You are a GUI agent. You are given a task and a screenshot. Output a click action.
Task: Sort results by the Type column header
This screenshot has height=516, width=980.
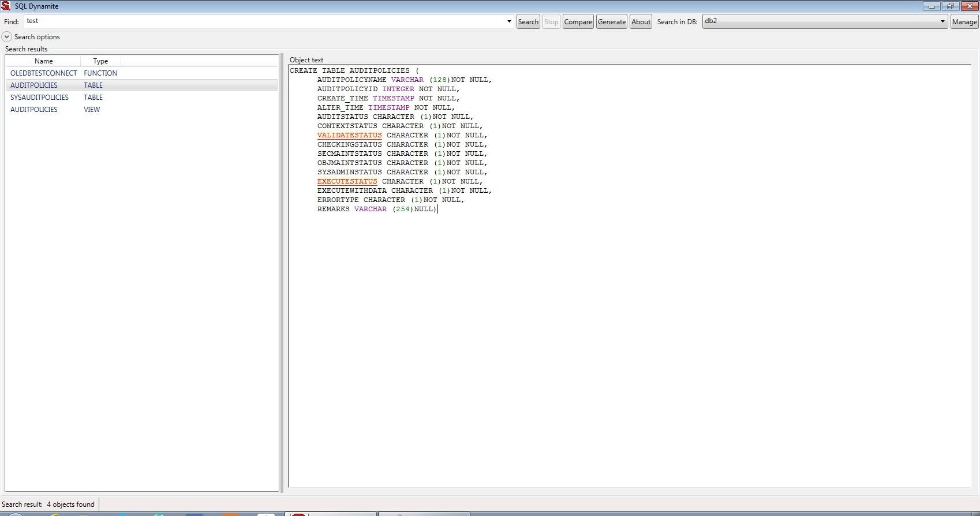click(100, 61)
